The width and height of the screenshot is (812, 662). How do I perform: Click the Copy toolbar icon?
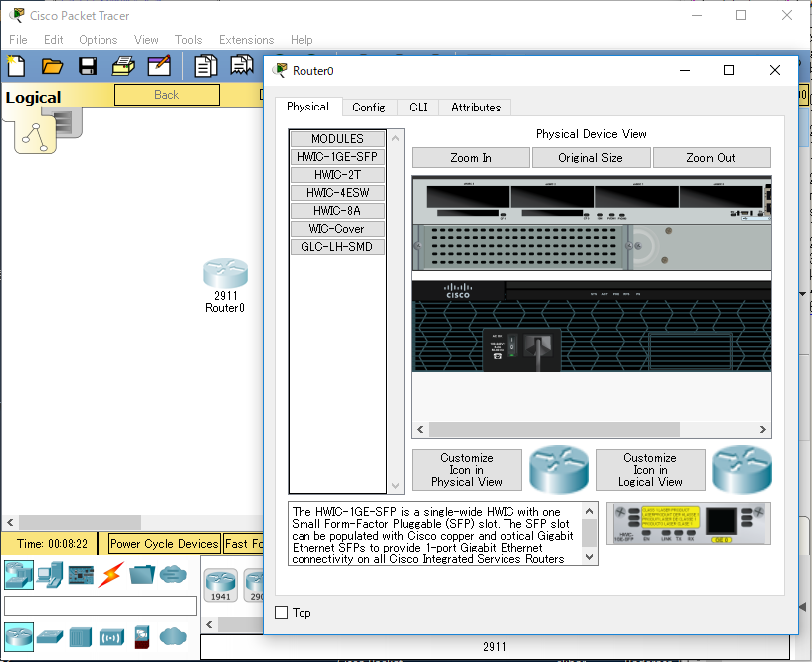coord(206,66)
